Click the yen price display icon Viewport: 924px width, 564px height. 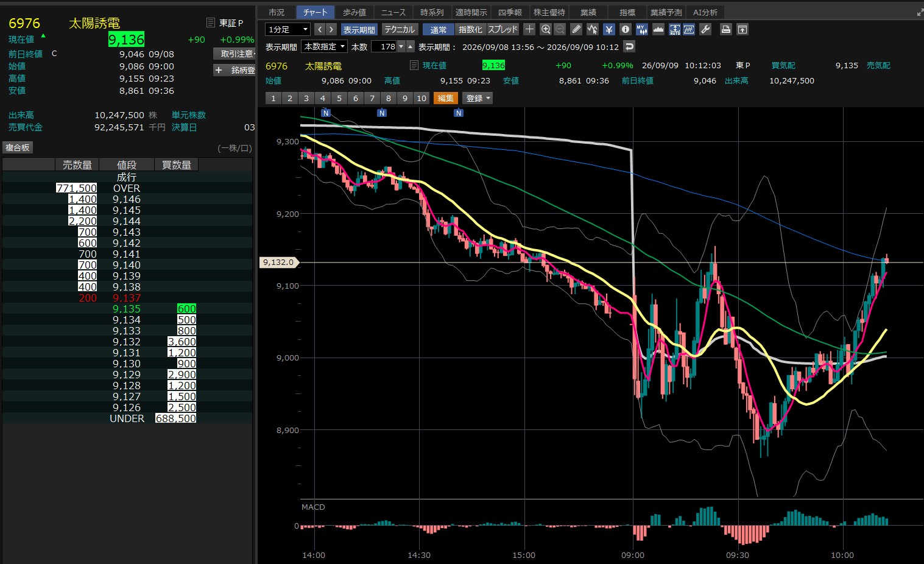pos(609,29)
